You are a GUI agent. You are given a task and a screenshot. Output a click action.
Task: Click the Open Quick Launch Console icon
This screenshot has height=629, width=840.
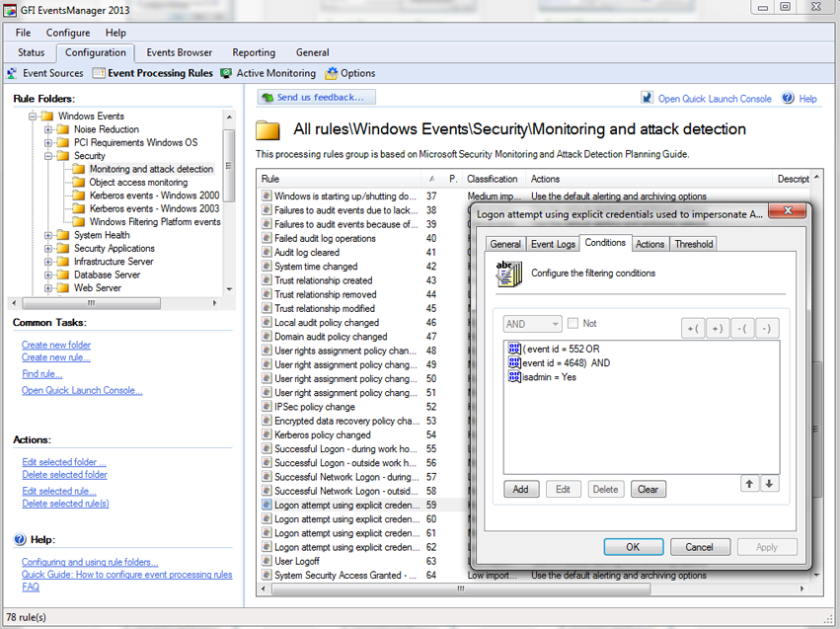(648, 98)
